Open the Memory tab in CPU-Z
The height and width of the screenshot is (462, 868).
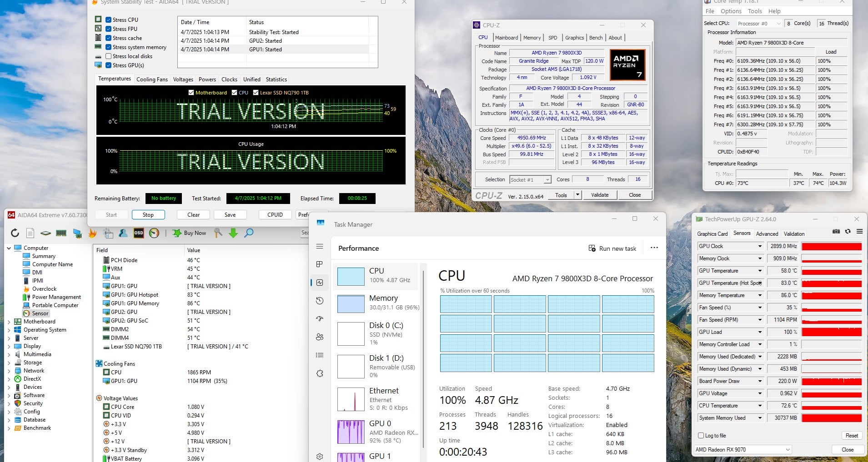point(532,38)
